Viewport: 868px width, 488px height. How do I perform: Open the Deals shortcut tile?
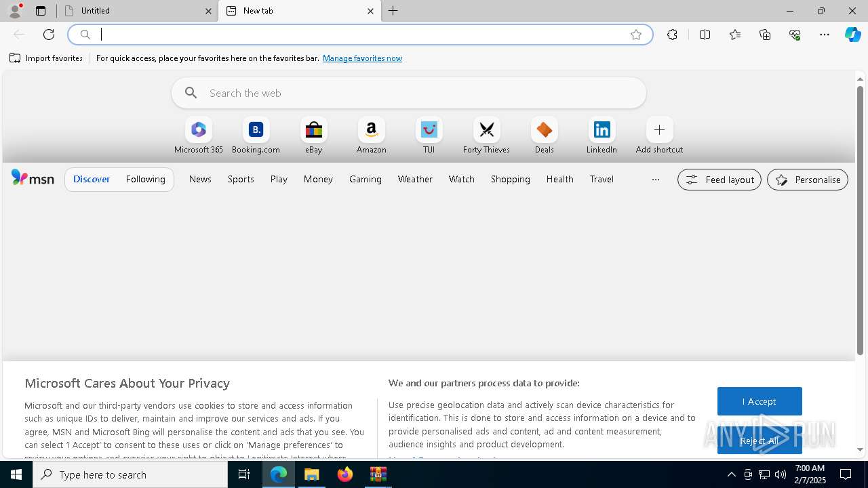pos(544,136)
